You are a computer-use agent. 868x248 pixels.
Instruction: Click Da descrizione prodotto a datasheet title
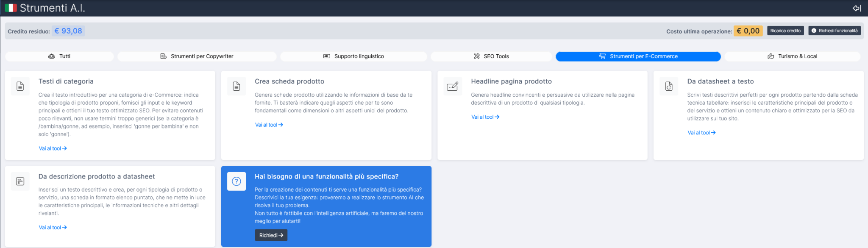(x=97, y=176)
